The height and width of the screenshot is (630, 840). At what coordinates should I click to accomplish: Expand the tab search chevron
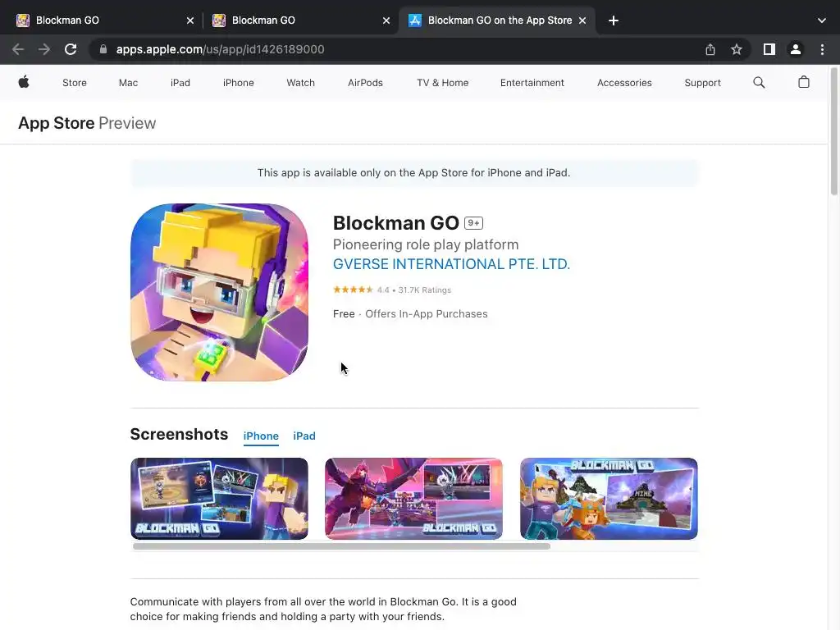coord(822,21)
